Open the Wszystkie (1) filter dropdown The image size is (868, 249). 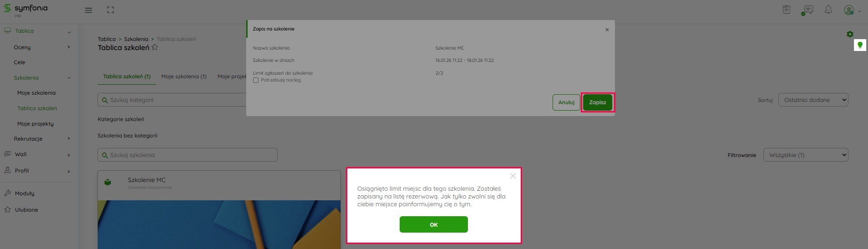806,155
